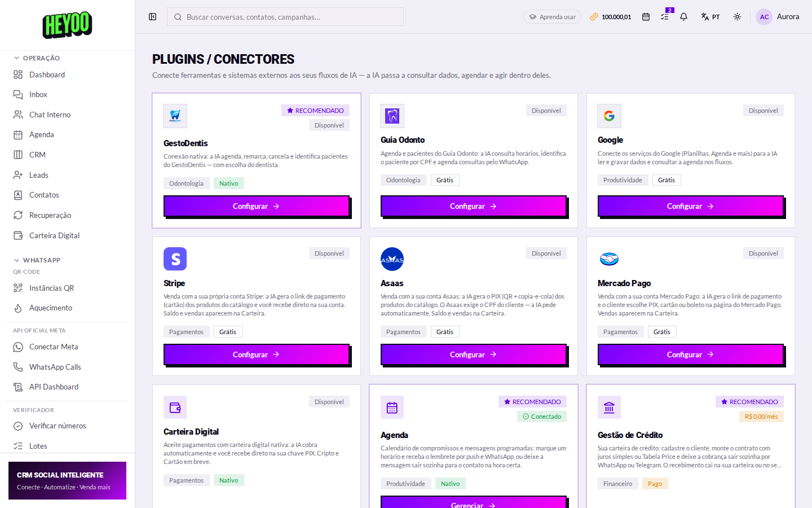The image size is (812, 508).
Task: Collapse the OPERAÇÃO sidebar section
Action: click(x=37, y=58)
